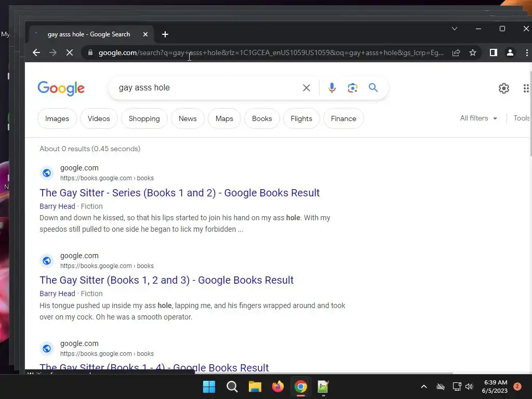Bookmark this page with the star icon

pyautogui.click(x=473, y=52)
